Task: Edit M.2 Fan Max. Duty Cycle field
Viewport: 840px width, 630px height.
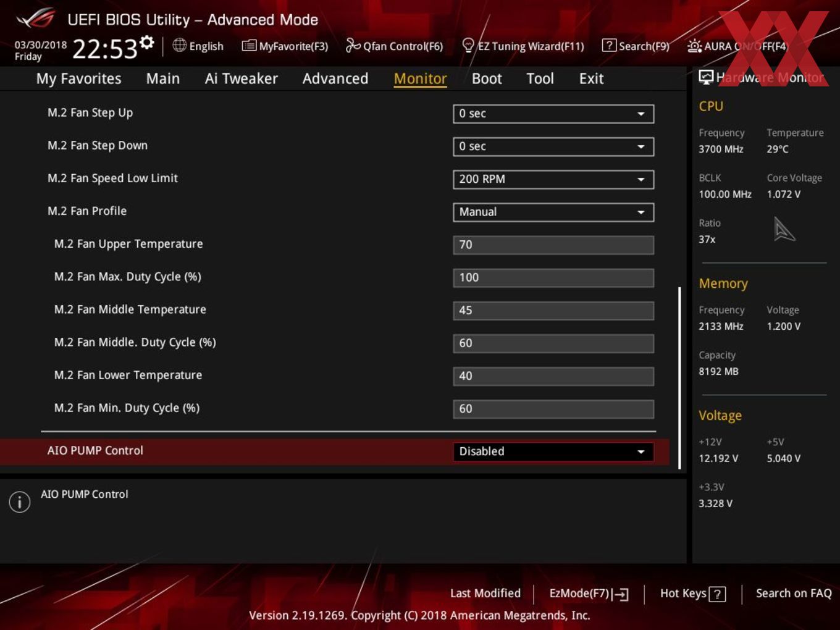Action: (x=553, y=277)
